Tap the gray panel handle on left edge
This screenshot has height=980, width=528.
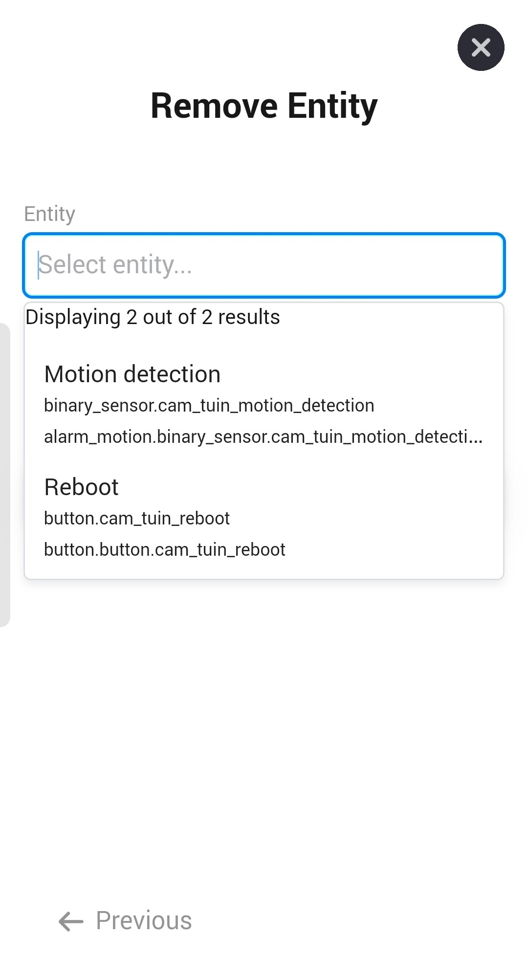[4, 474]
